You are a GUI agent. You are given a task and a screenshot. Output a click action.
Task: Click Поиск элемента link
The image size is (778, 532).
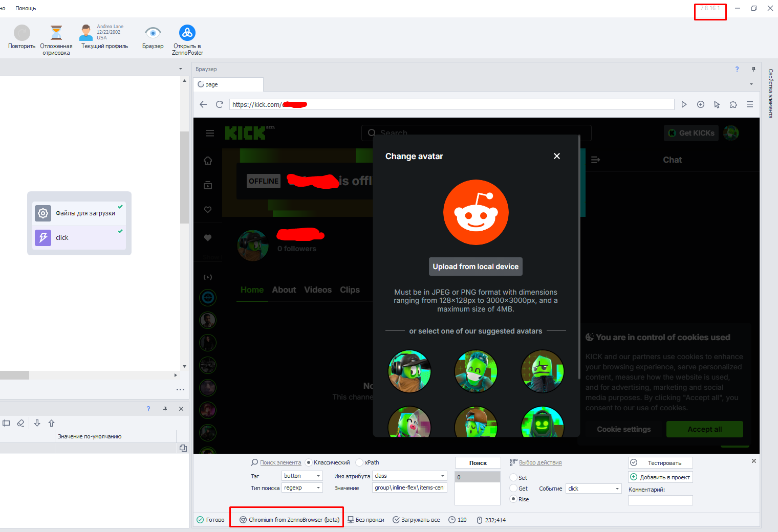(x=280, y=462)
